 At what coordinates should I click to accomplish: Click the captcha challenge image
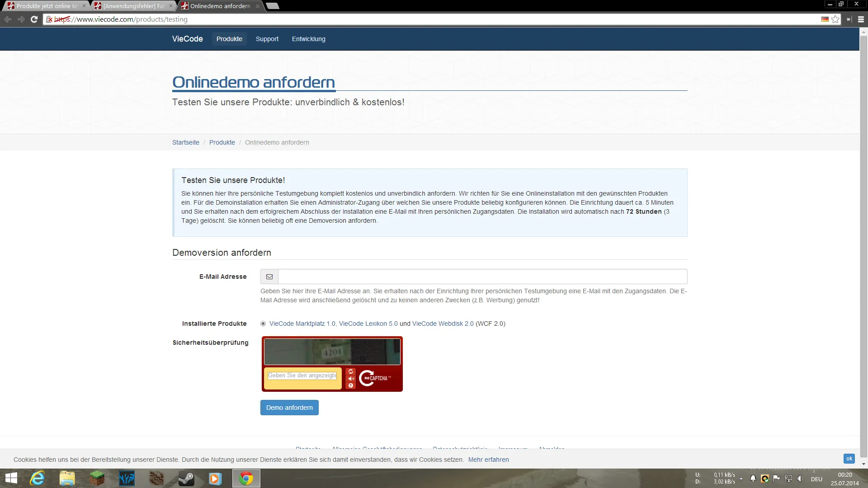click(332, 352)
